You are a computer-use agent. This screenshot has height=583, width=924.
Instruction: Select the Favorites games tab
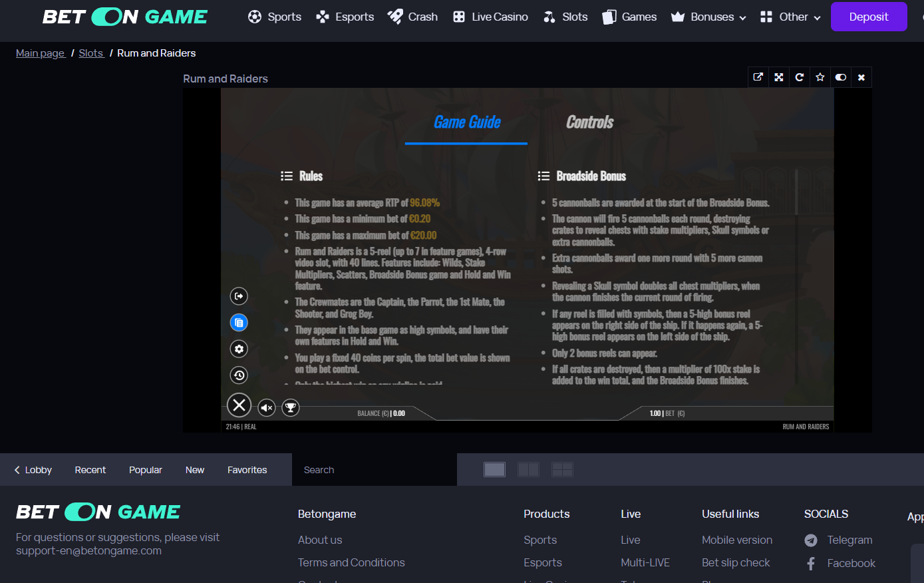tap(247, 470)
